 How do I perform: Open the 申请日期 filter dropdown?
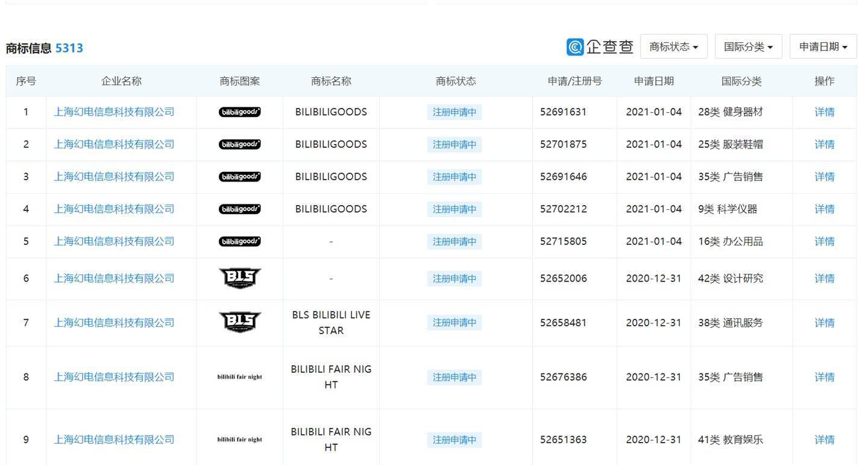pos(823,46)
